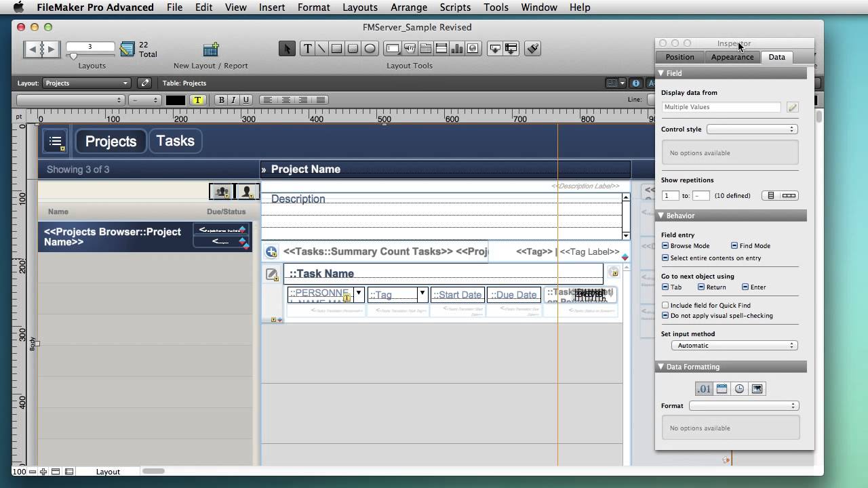Image resolution: width=868 pixels, height=488 pixels.
Task: Open the Set input method dropdown
Action: (734, 346)
